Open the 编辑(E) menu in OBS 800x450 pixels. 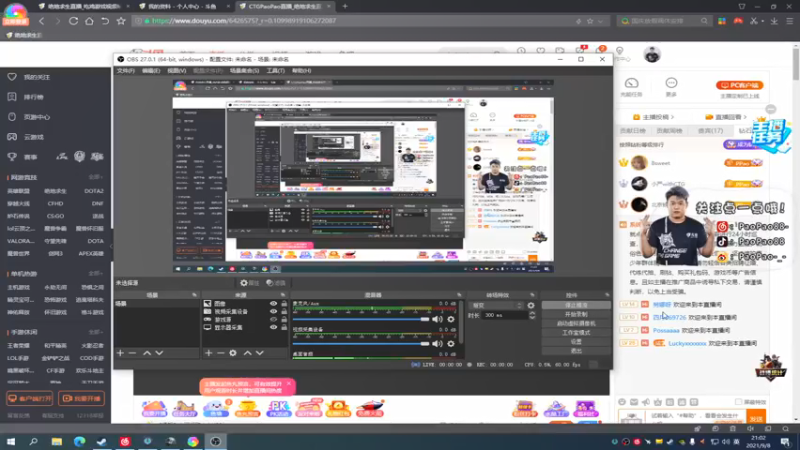point(151,70)
